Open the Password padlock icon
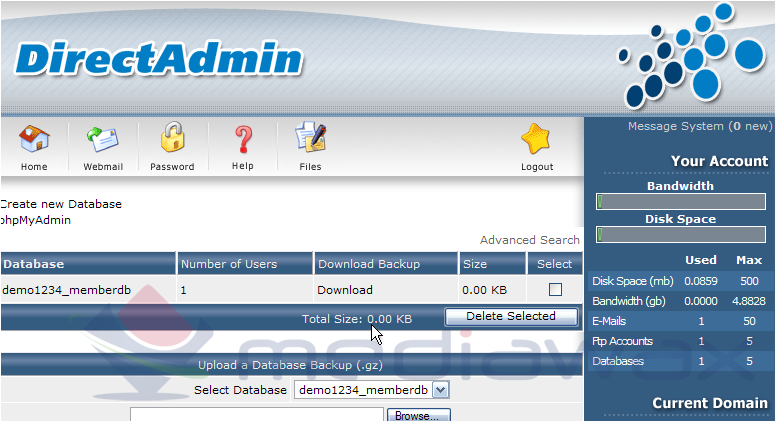Screen dimensions: 776x422 172,138
